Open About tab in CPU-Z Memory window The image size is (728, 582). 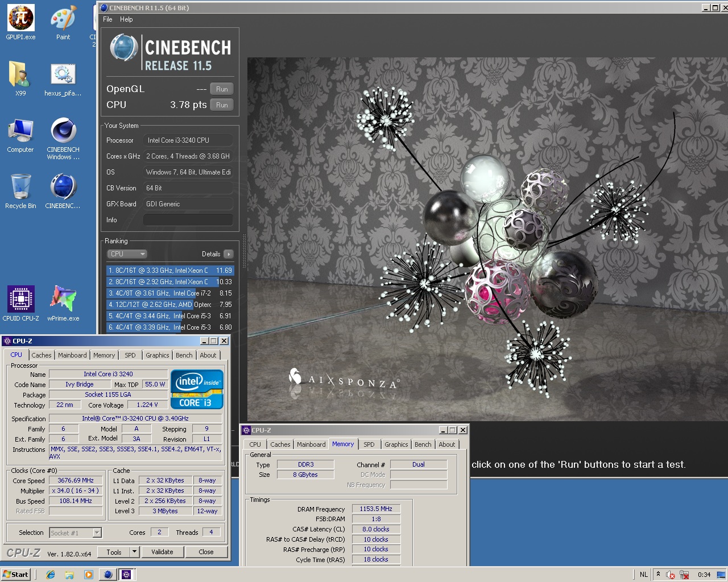point(447,444)
